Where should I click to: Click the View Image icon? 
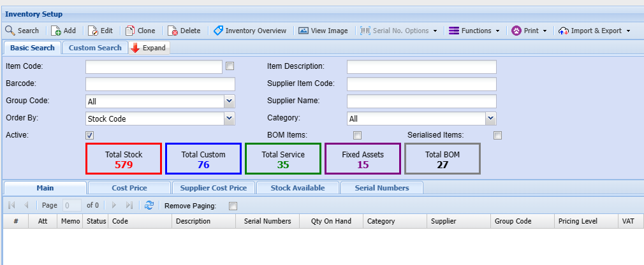(x=304, y=31)
